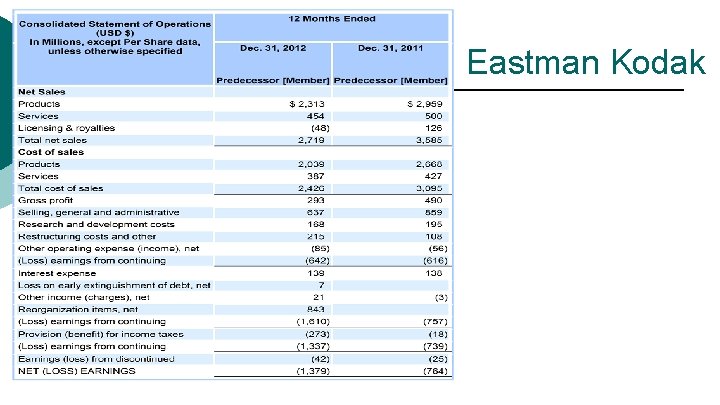The height and width of the screenshot is (405, 720).
Task: Click the '843' reorganization items value
Action: pos(315,309)
